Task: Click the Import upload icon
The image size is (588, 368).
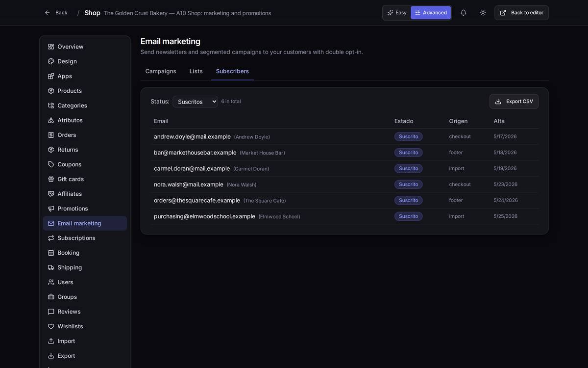Action: coord(51,341)
